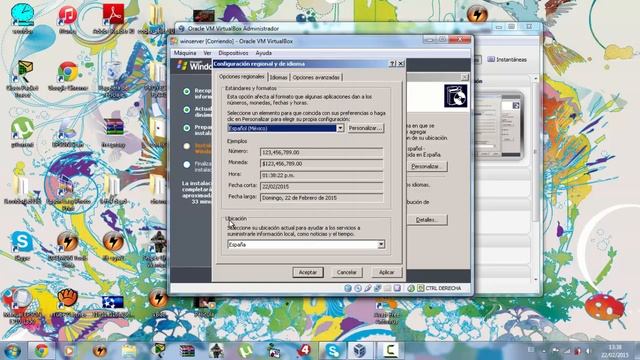This screenshot has width=640, height=360.
Task: Click the VirtualBox hard disk activity indicator
Action: 348,288
